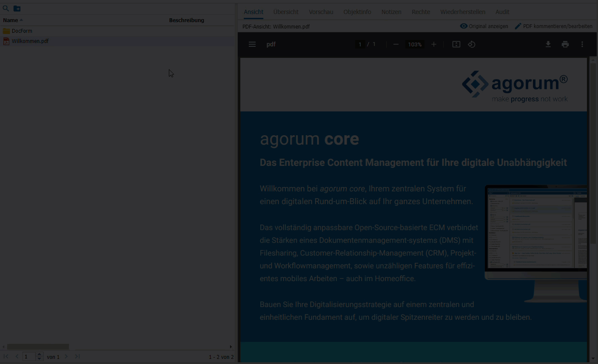
Task: Open the Notizen tab
Action: point(391,12)
